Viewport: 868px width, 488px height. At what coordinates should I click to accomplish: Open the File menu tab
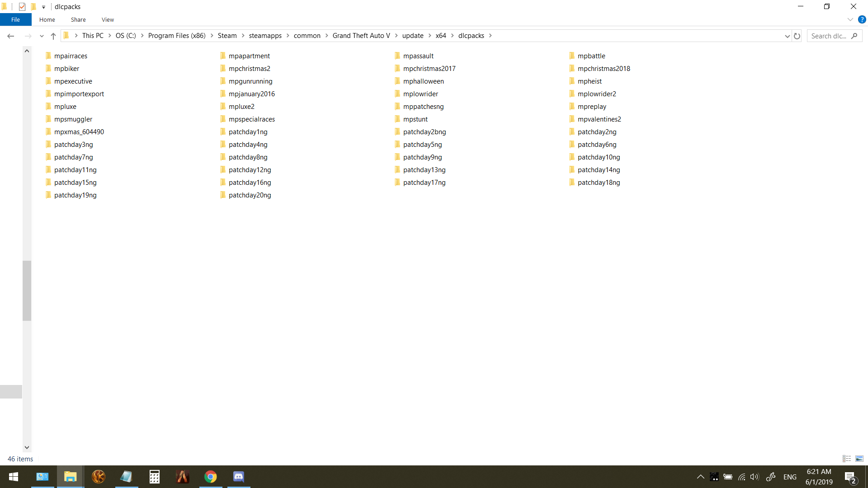pyautogui.click(x=15, y=19)
